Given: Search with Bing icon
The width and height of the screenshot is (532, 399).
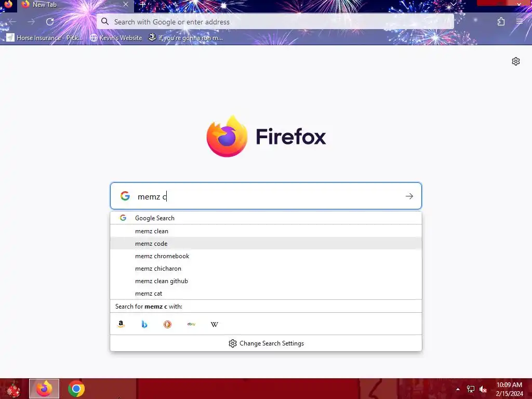Looking at the screenshot, I should click(x=144, y=324).
